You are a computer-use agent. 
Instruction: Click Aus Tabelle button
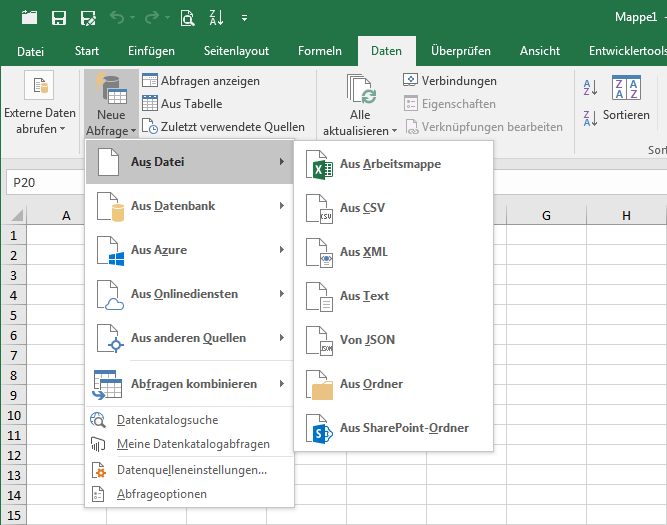[x=182, y=103]
